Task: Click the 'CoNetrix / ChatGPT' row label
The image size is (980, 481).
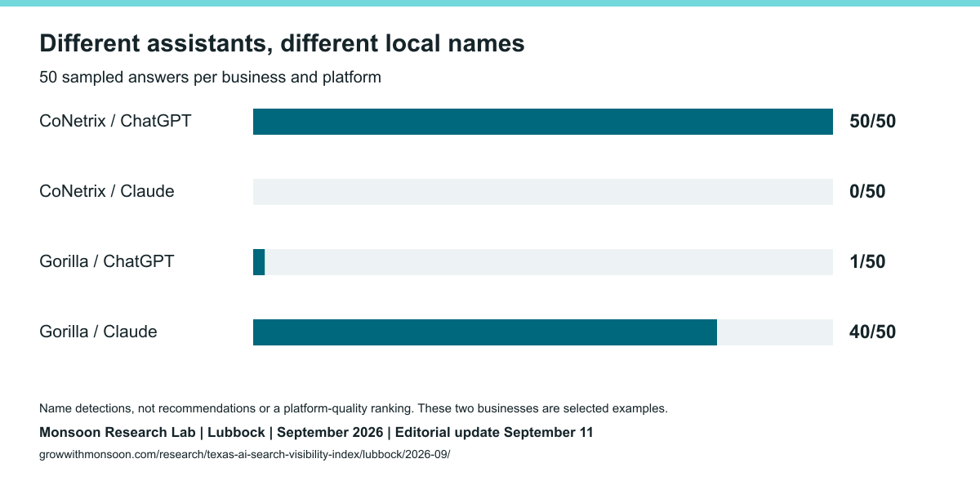Action: point(115,121)
